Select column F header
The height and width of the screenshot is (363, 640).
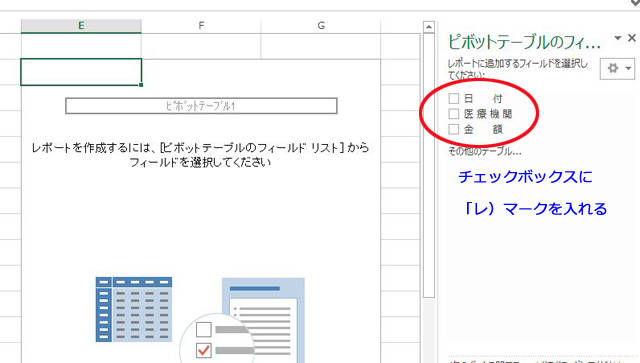coord(201,26)
